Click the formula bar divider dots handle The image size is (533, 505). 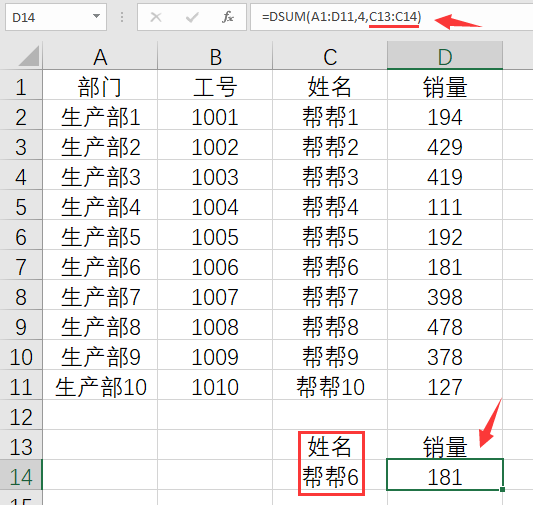coord(122,17)
